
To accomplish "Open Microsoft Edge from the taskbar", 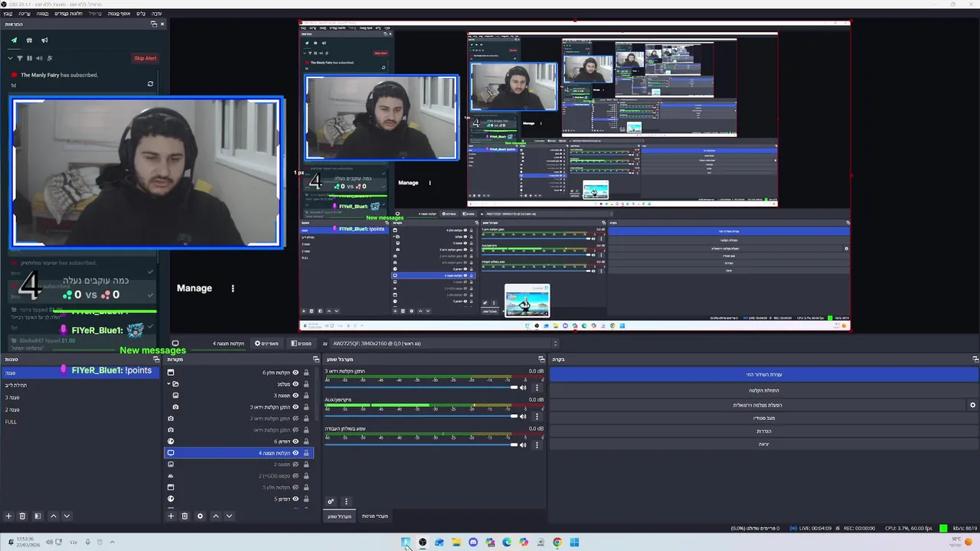I will tap(507, 543).
